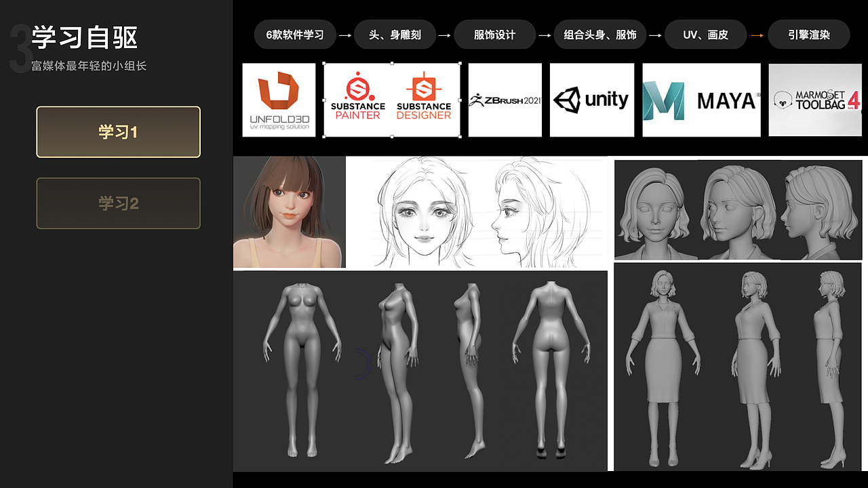The height and width of the screenshot is (488, 868).
Task: Select the 学习1 button
Action: [118, 133]
